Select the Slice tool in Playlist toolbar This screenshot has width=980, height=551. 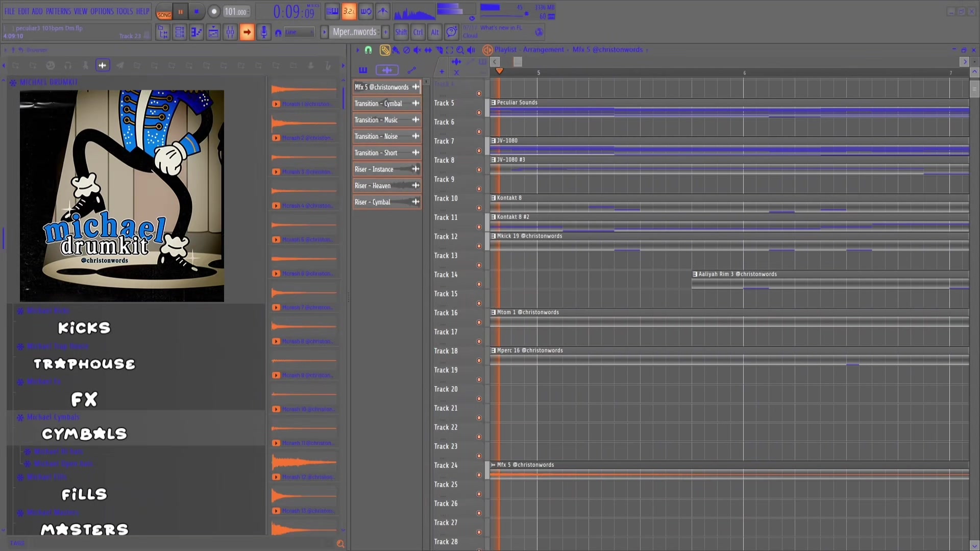439,50
